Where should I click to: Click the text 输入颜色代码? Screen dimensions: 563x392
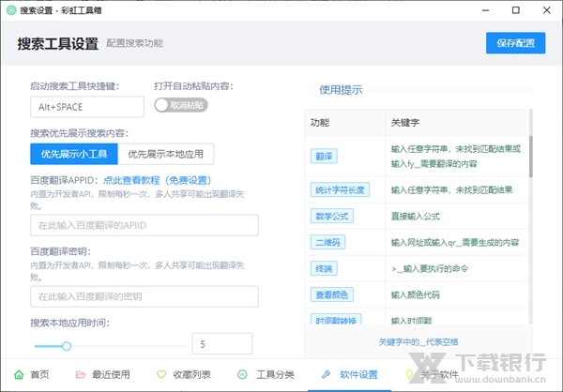(415, 294)
